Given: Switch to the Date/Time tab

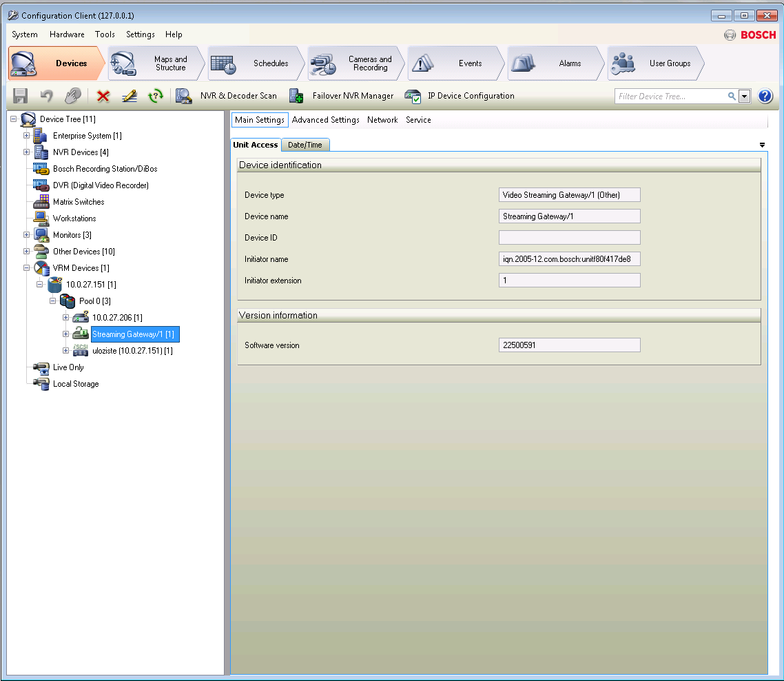Looking at the screenshot, I should click(x=305, y=145).
